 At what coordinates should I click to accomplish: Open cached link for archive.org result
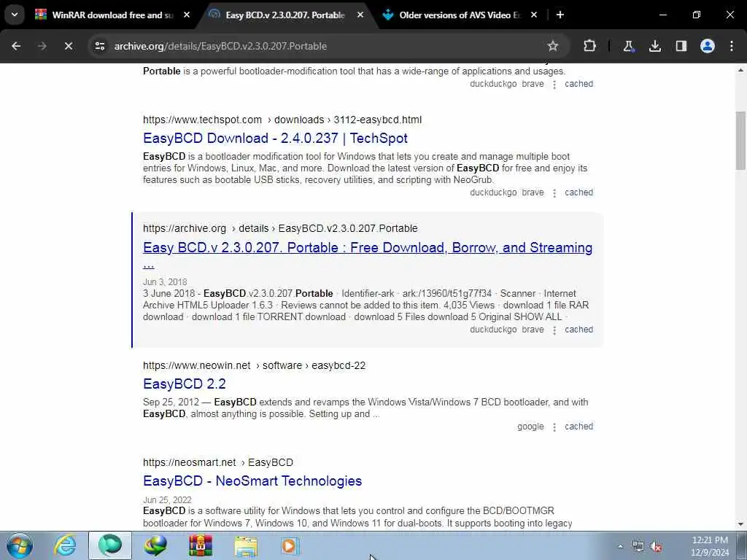pyautogui.click(x=578, y=330)
